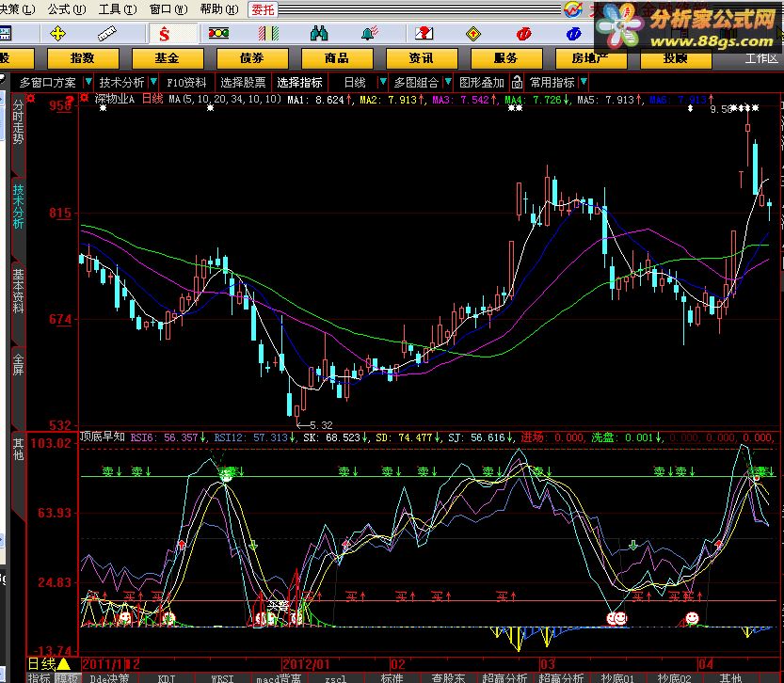784x683 pixels.
Task: Switch to the 技术分析 side tab
Action: [x=18, y=206]
